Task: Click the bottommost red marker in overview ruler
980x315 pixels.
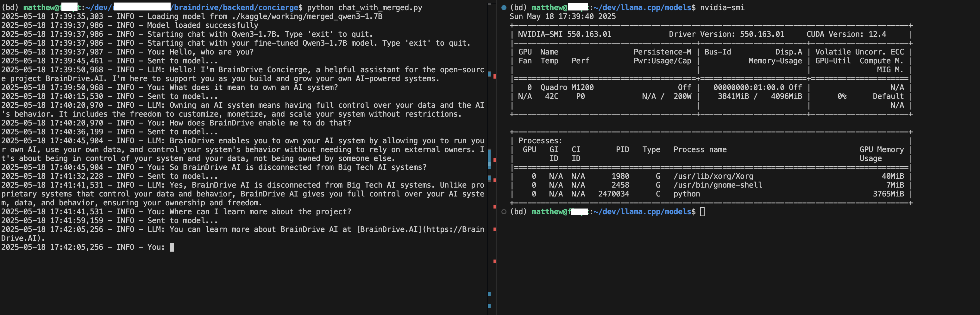Action: point(494,261)
